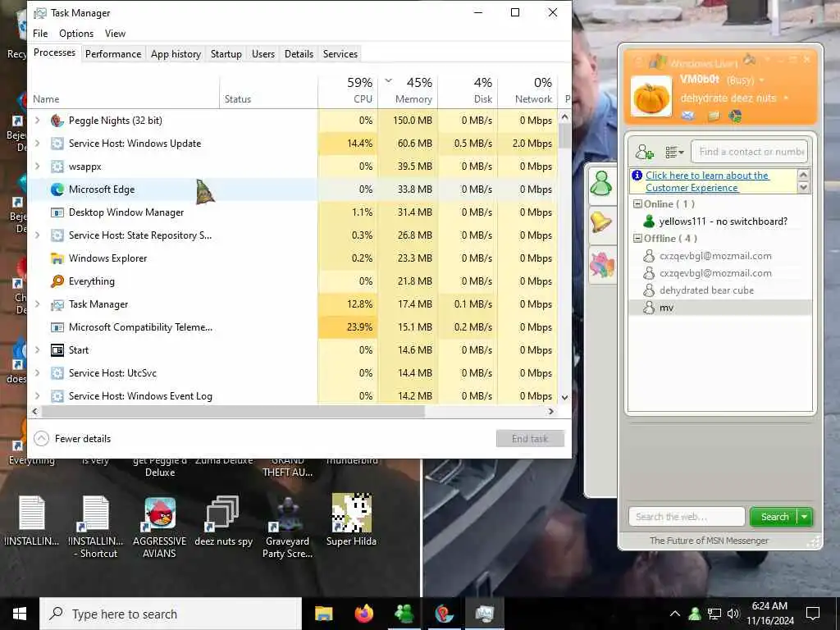This screenshot has height=630, width=840.
Task: Click the Task Manager taskbar icon
Action: pos(484,614)
